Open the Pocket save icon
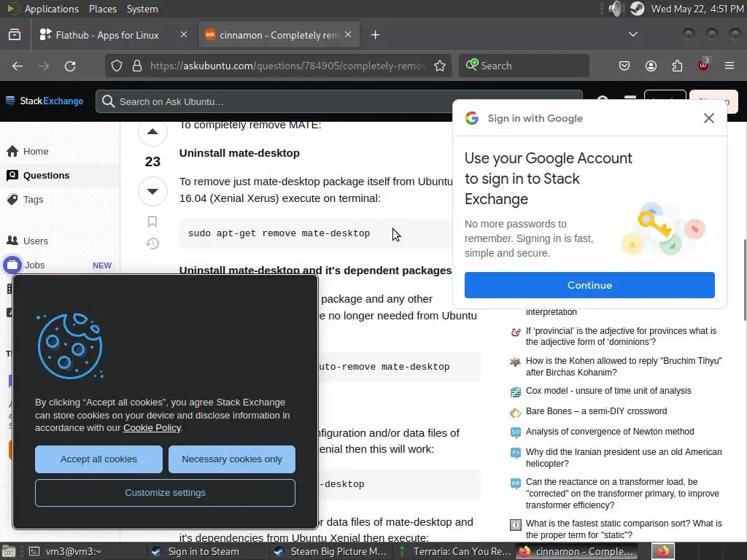Viewport: 747px width, 560px height. tap(624, 66)
